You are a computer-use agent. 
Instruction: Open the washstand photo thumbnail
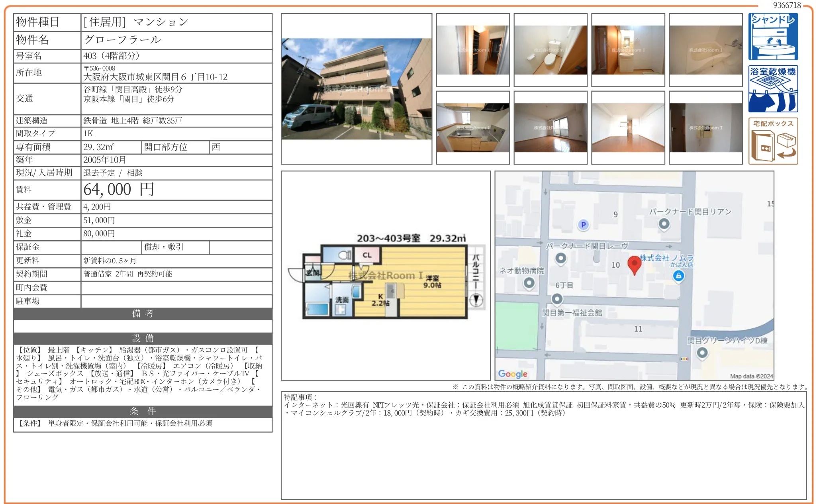628,50
